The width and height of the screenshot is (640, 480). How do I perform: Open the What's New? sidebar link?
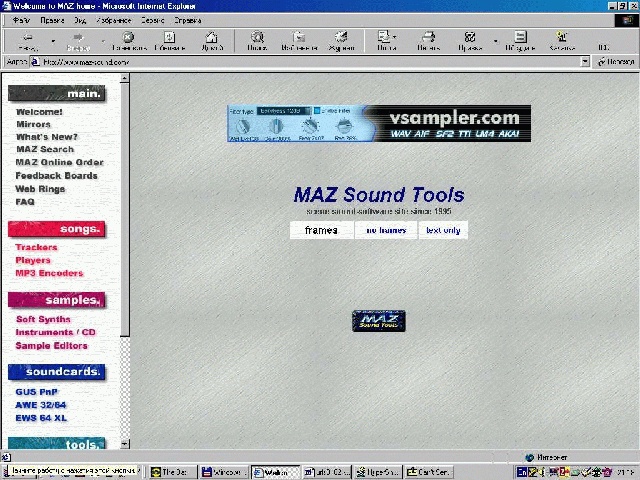pyautogui.click(x=47, y=137)
